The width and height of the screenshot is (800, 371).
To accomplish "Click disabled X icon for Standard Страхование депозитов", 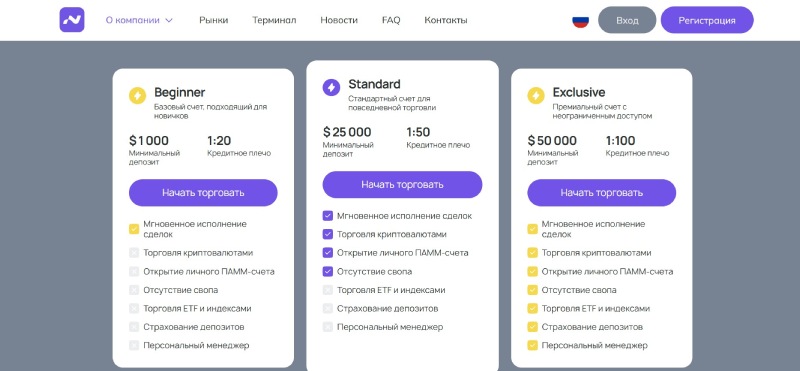I will pos(328,309).
